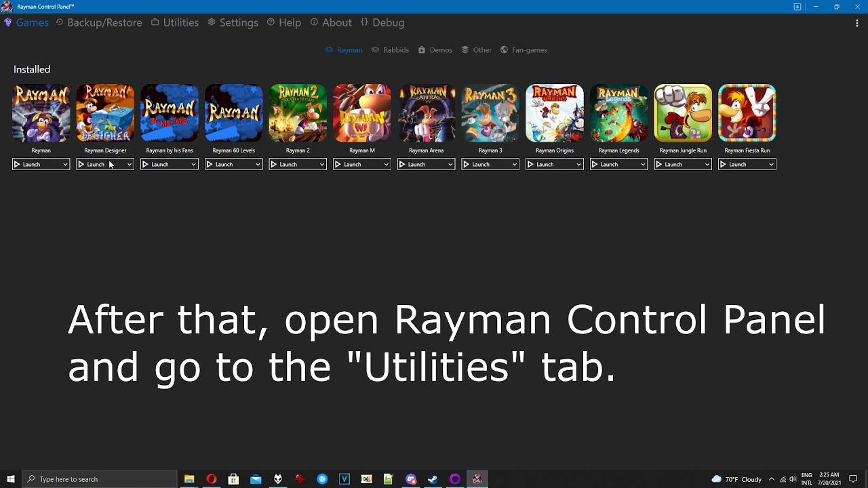Viewport: 868px width, 488px height.
Task: Click the compact view icon in title bar
Action: pyautogui.click(x=797, y=7)
